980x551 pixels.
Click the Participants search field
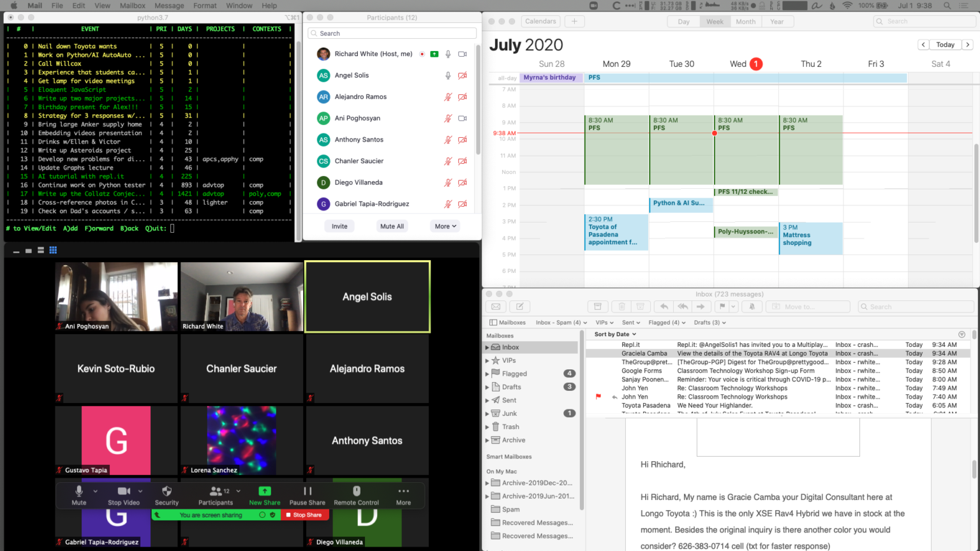[x=392, y=33]
